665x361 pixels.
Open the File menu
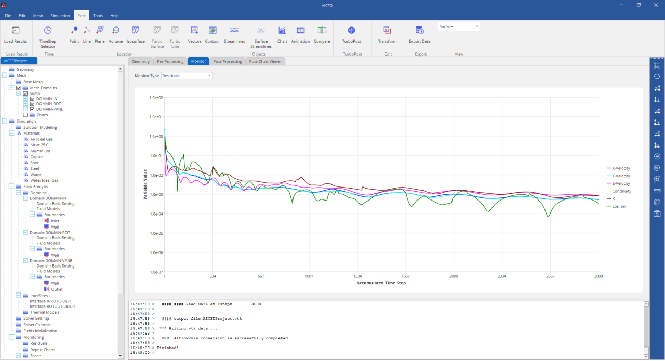pos(8,16)
